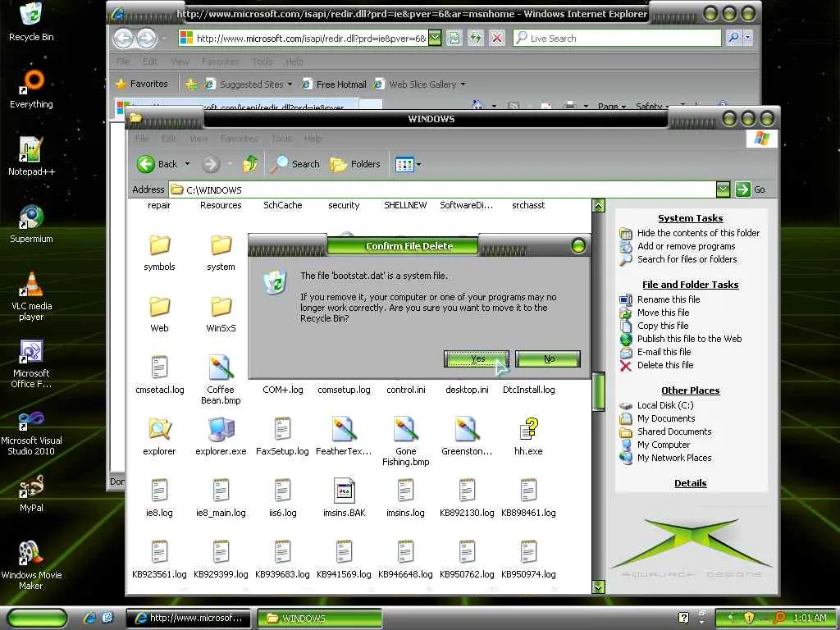Screen dimensions: 840x630
Task: Click the C:\WINDOWS address field
Action: [442, 189]
